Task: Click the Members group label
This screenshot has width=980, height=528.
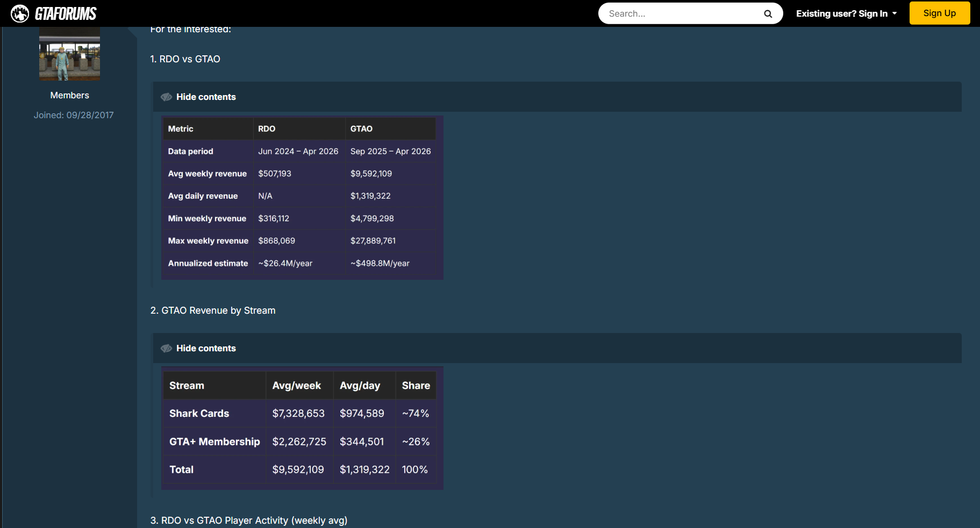Action: 69,95
